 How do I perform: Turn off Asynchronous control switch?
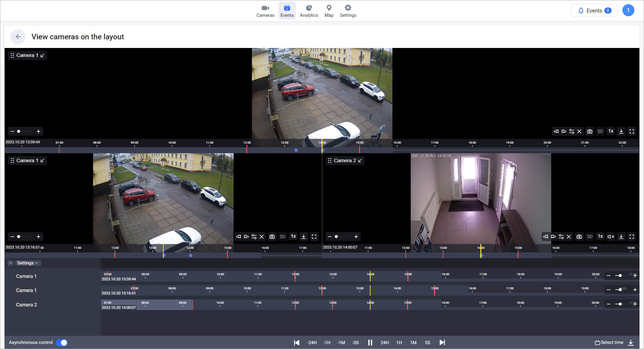point(62,342)
